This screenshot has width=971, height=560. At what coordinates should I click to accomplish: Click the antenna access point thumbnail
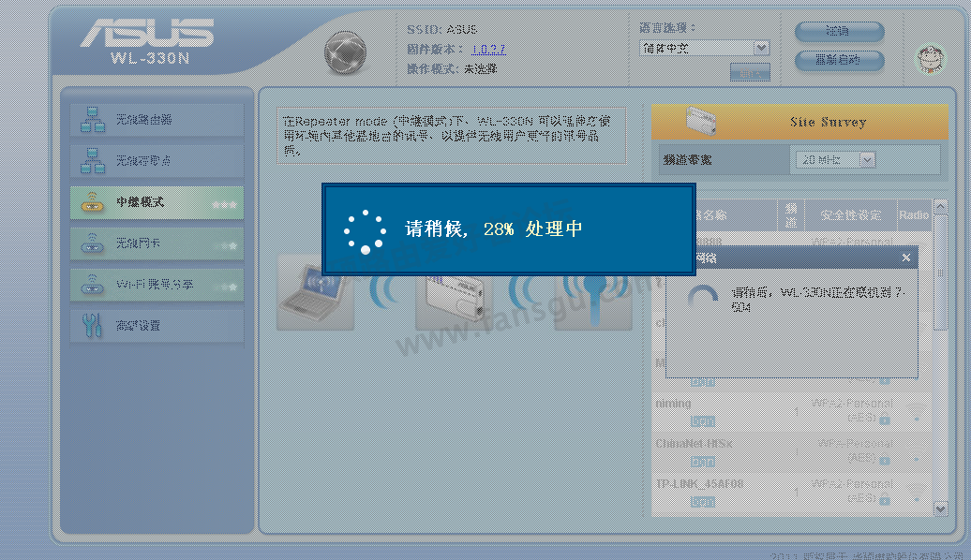point(593,302)
